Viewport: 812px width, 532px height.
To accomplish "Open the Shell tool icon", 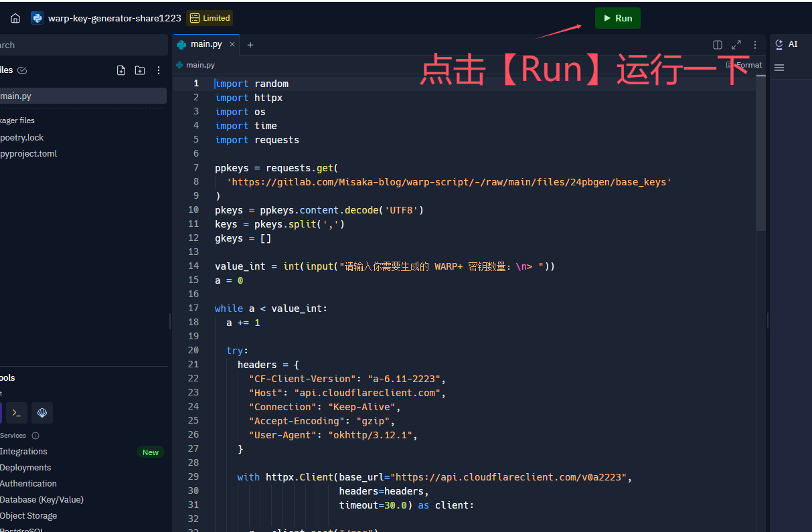I will [x=17, y=413].
